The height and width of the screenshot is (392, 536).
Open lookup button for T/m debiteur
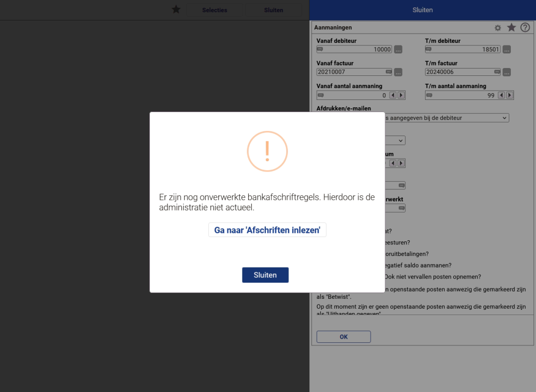pyautogui.click(x=506, y=49)
